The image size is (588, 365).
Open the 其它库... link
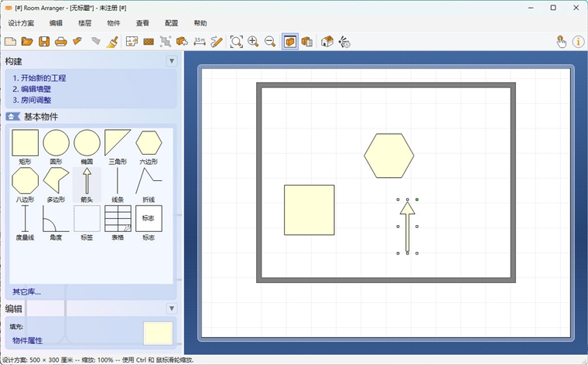point(26,292)
